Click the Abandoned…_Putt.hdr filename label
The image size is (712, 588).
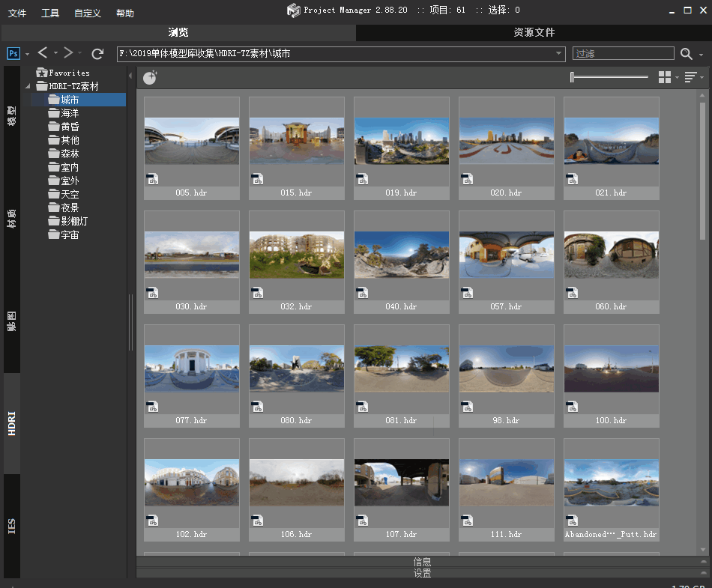coord(611,535)
